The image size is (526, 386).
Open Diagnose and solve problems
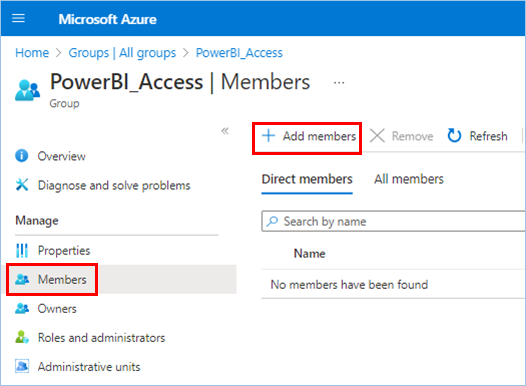click(114, 185)
